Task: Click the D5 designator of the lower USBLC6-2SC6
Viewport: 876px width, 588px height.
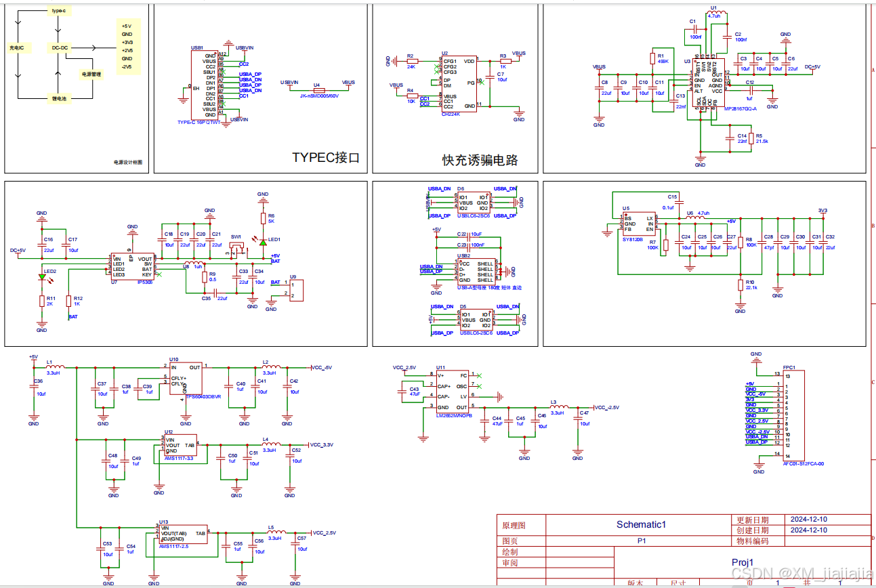Action: [x=463, y=306]
